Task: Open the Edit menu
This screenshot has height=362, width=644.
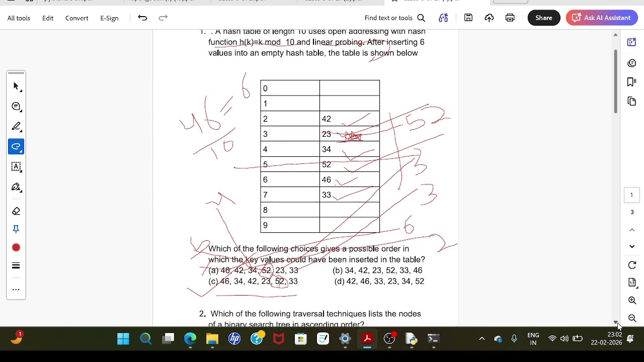Action: pyautogui.click(x=48, y=18)
